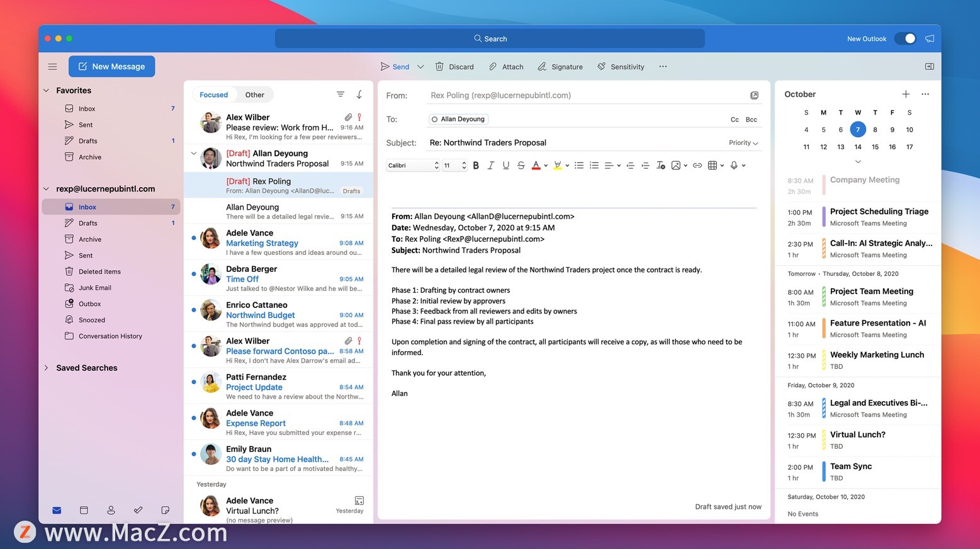Edit the Subject field
Image resolution: width=980 pixels, height=549 pixels.
click(577, 143)
